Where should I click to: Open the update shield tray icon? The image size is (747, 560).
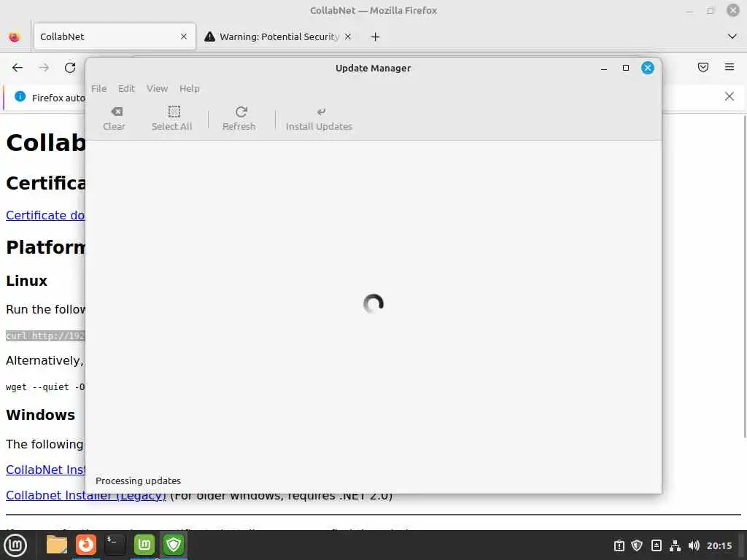(x=637, y=545)
